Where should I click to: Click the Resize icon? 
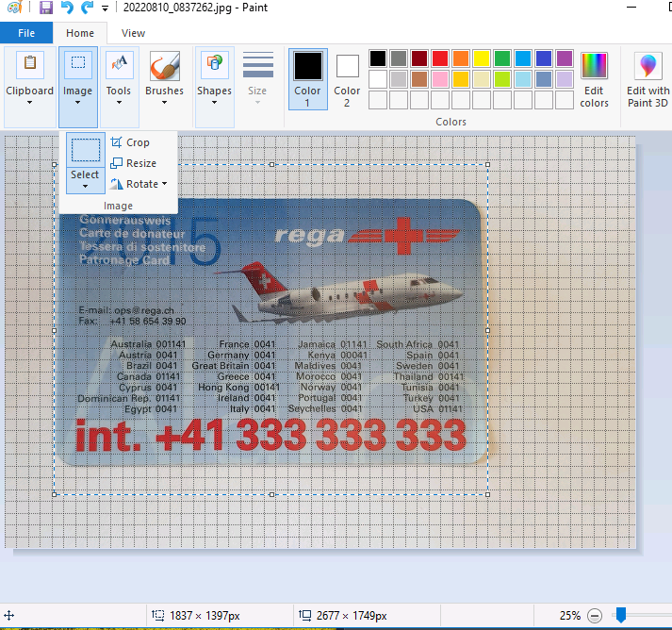116,163
